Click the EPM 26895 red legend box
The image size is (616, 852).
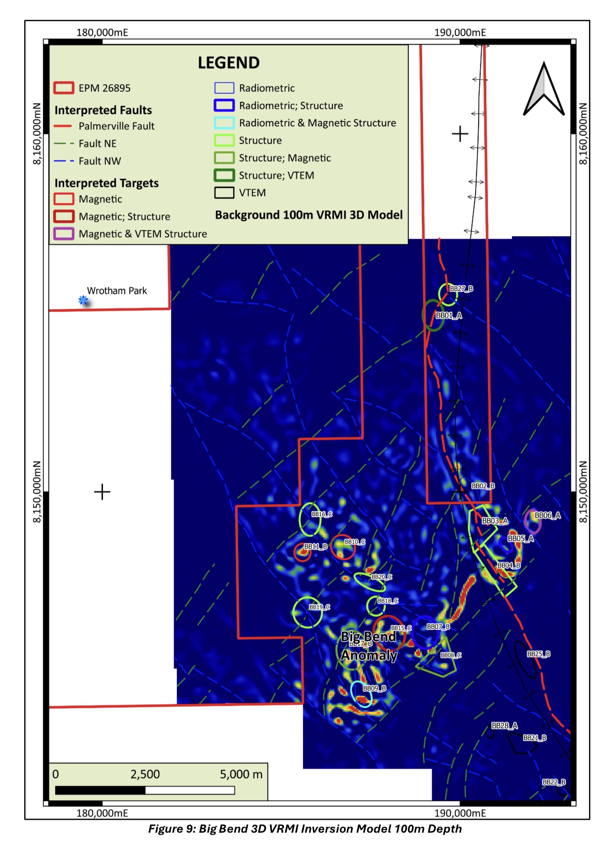64,88
